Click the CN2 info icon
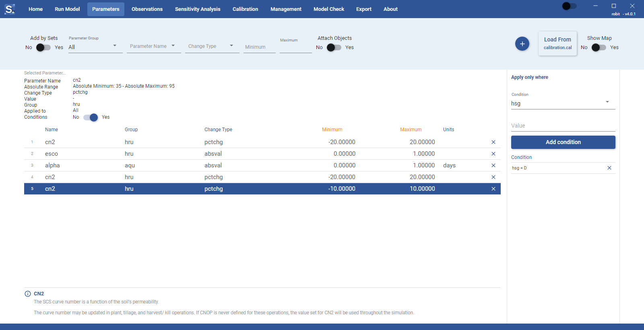The image size is (644, 330). 28,294
